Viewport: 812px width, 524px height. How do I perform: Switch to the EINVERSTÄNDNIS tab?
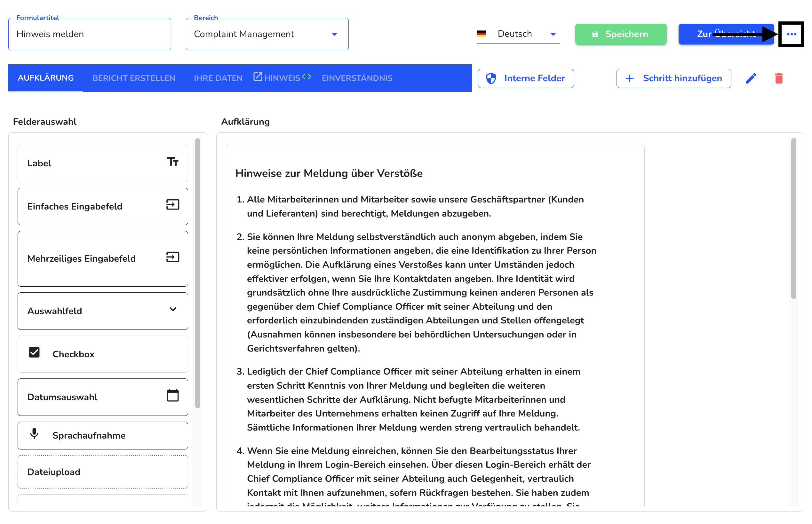tap(357, 78)
